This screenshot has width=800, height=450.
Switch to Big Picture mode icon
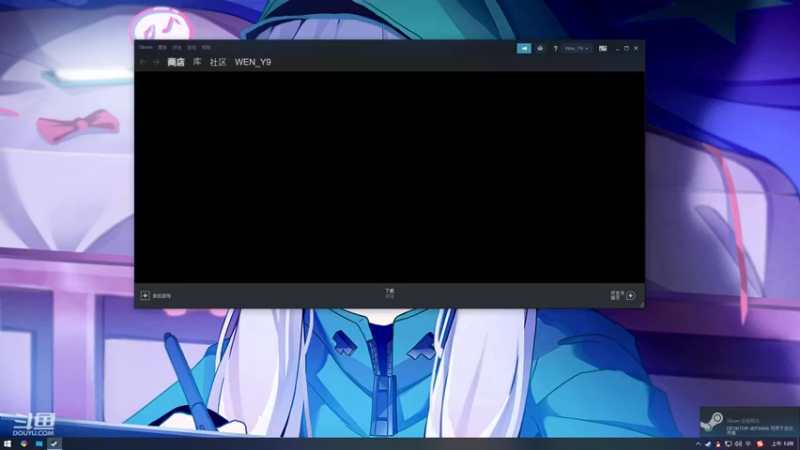click(603, 48)
